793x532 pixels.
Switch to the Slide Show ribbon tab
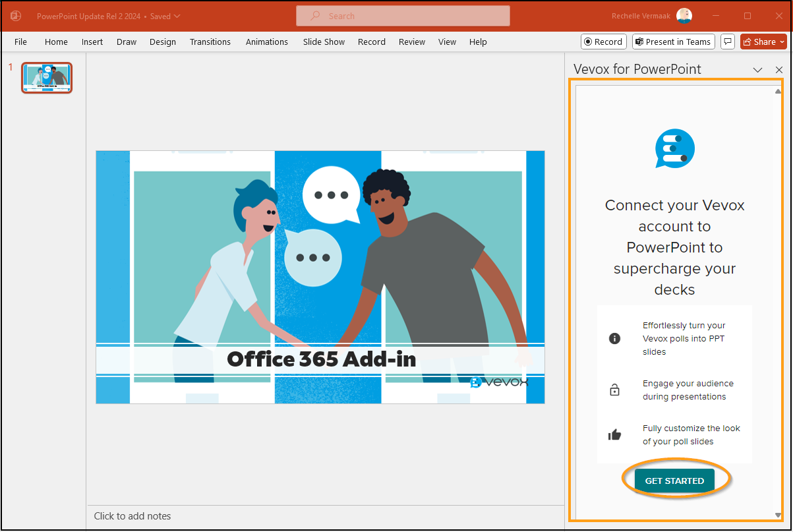(x=324, y=42)
